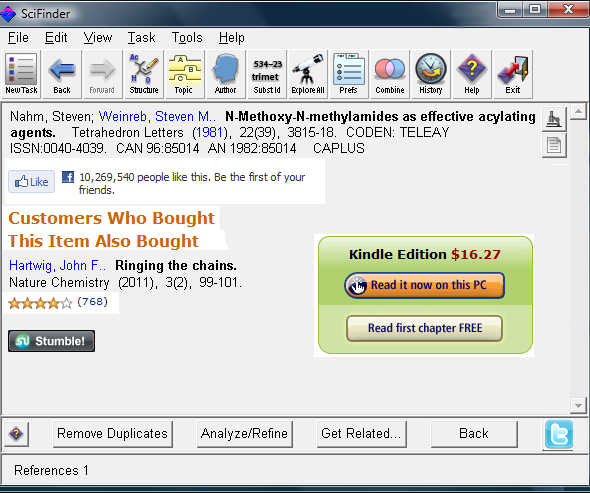The width and height of the screenshot is (590, 493).
Task: Open the Topic search tool
Action: click(185, 74)
